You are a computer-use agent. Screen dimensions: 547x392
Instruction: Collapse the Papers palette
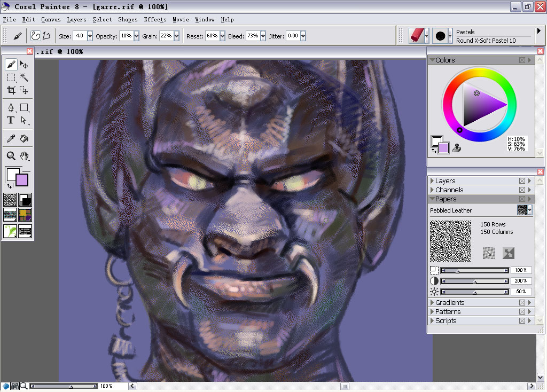click(x=432, y=199)
